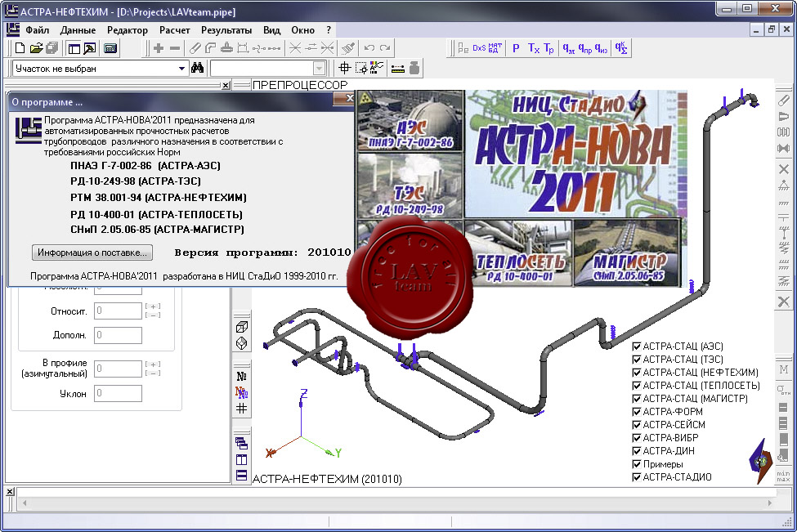Viewport: 797px width, 532px height.
Task: Click the New file icon
Action: pos(20,48)
